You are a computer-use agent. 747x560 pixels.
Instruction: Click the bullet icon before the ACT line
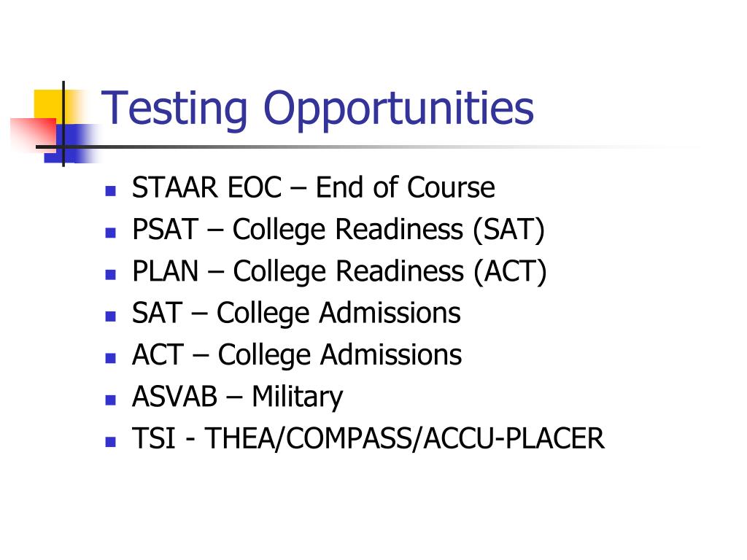click(x=111, y=358)
